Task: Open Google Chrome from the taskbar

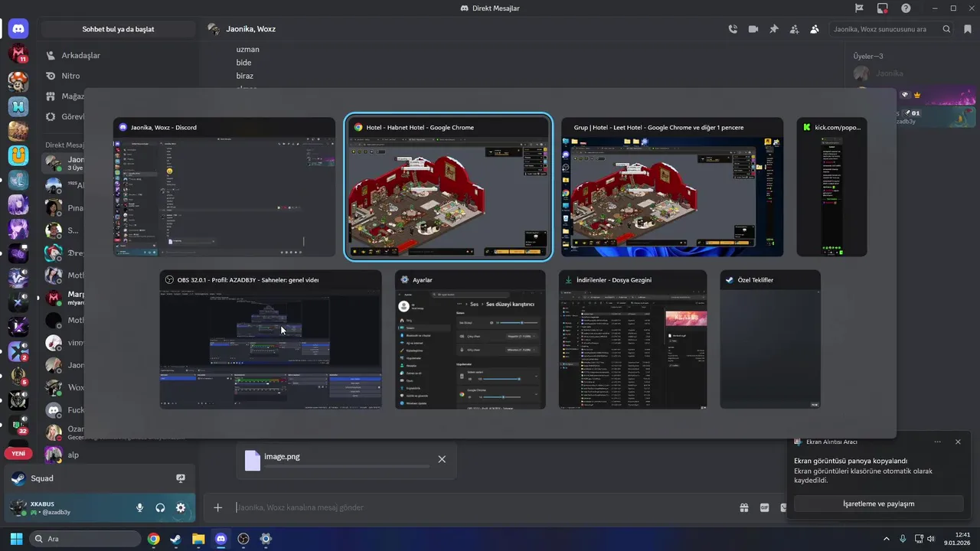Action: click(154, 539)
